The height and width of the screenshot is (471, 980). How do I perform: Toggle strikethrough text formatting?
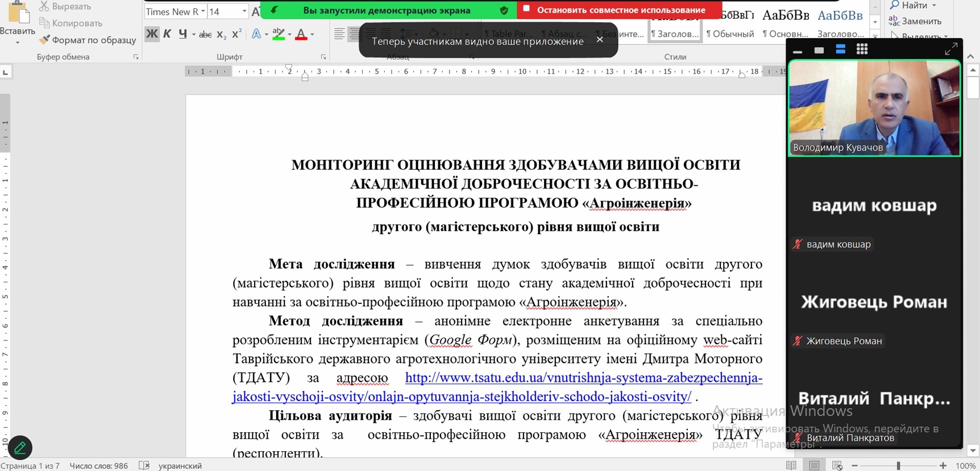(205, 35)
